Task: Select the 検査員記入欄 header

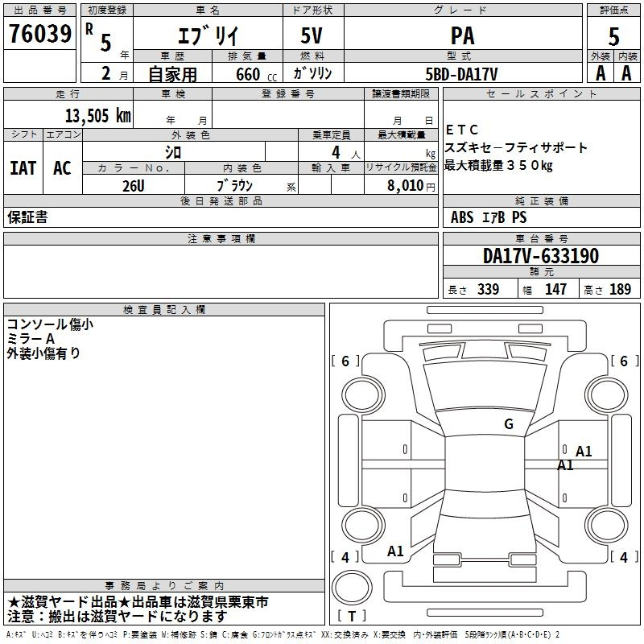Action: [x=164, y=309]
